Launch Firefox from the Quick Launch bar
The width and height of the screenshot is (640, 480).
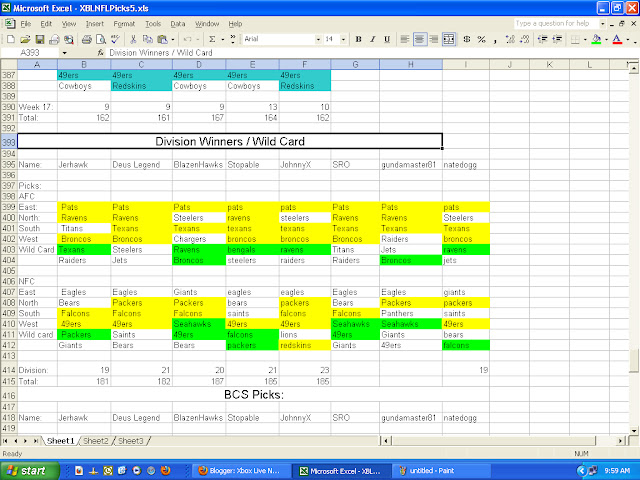click(x=165, y=471)
